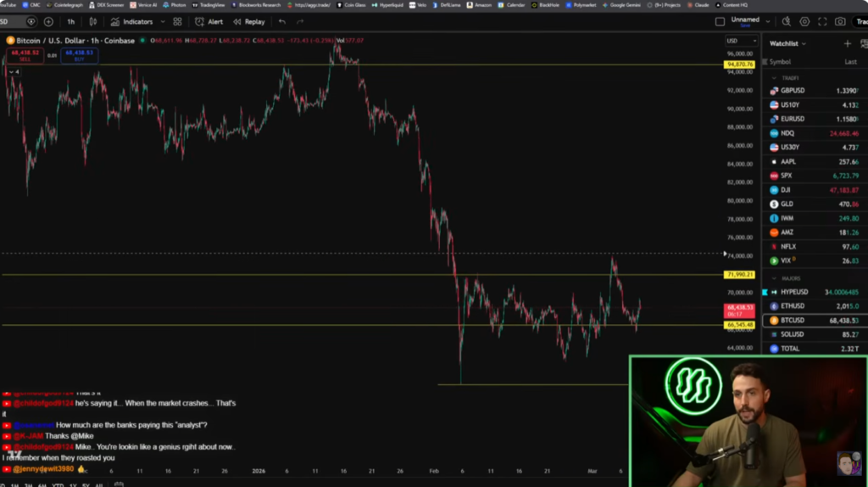Viewport: 868px width, 487px height.
Task: Undo the last chart action
Action: click(x=281, y=21)
